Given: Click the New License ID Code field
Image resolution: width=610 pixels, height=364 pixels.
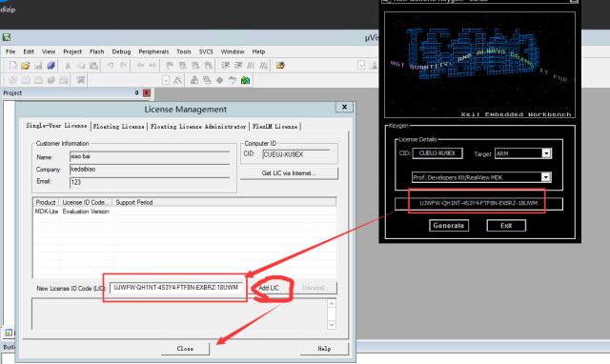Looking at the screenshot, I should pyautogui.click(x=177, y=288).
